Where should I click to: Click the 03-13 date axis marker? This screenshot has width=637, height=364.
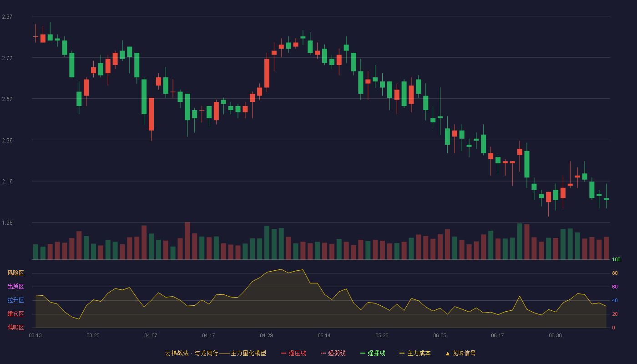coord(35,335)
